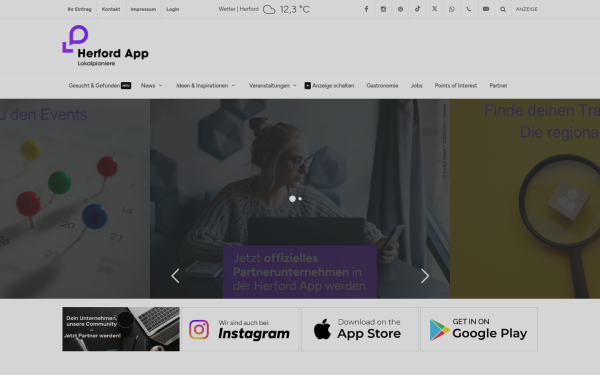600x375 pixels.
Task: Open Anzeige schalten menu item
Action: tap(329, 85)
